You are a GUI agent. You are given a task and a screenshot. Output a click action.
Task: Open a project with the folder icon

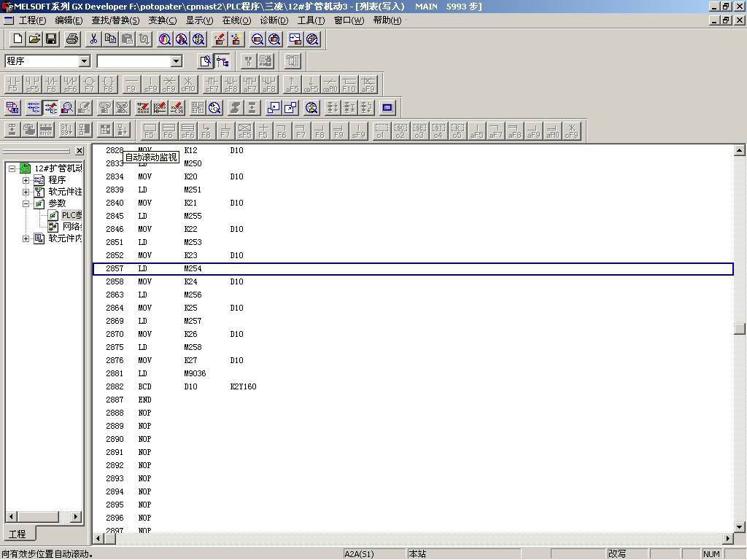34,39
